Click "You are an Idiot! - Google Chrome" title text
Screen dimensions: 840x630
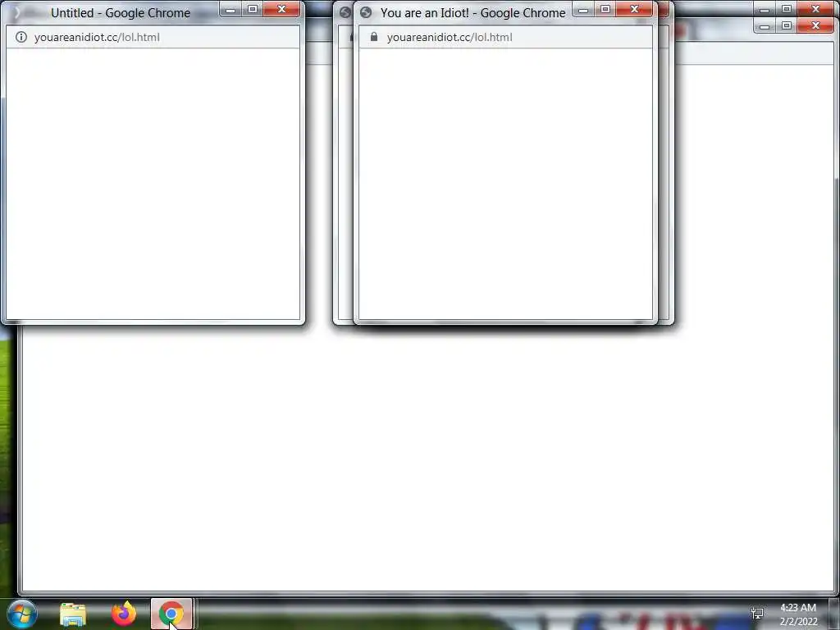[x=473, y=13]
